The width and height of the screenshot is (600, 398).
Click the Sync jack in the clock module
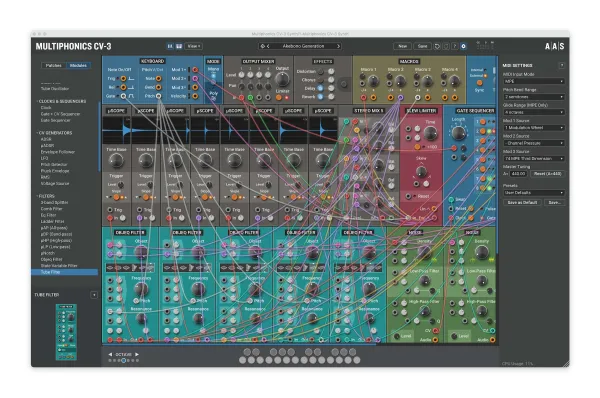tap(479, 83)
